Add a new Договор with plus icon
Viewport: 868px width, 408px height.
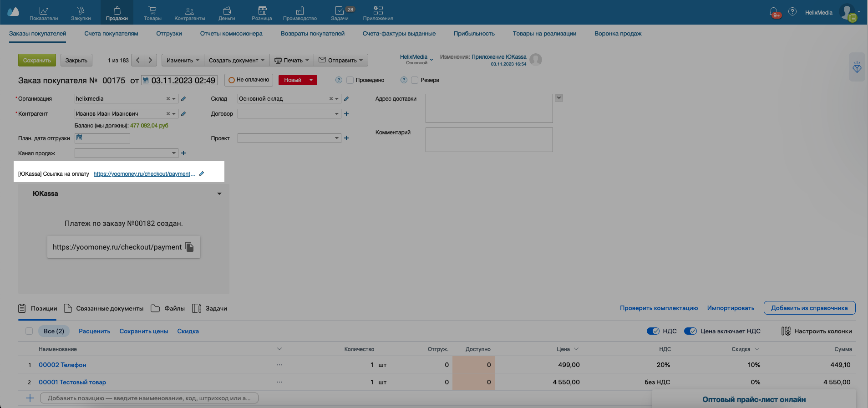click(x=346, y=114)
